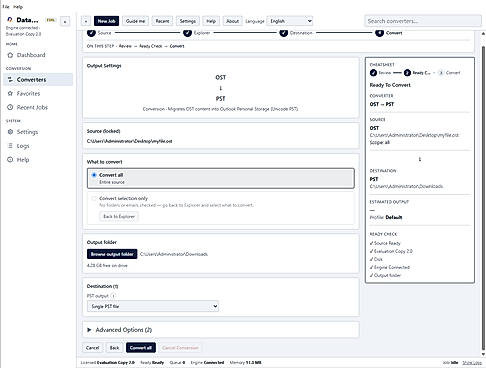Click the cheatsheet Review step circle
This screenshot has height=368, width=486.
pyautogui.click(x=373, y=73)
